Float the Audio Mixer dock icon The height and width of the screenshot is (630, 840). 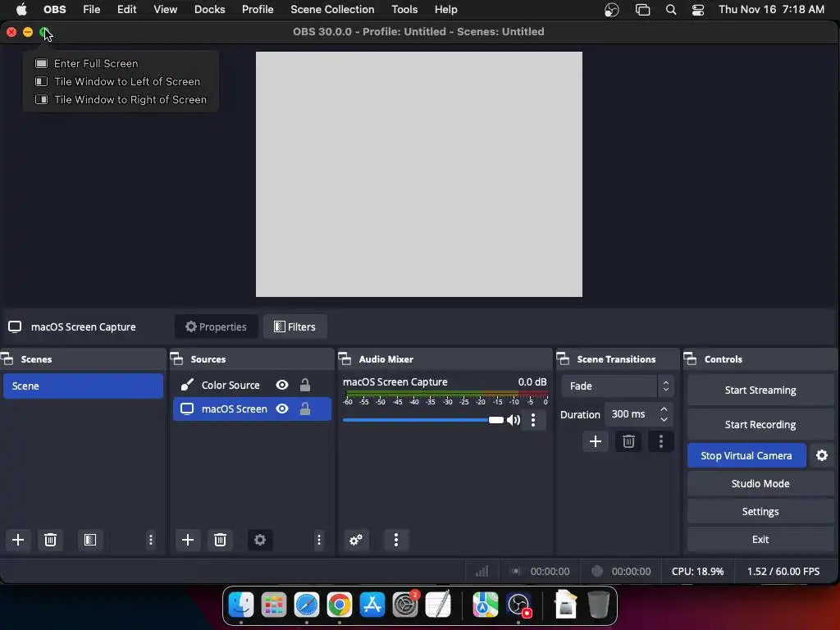pyautogui.click(x=345, y=359)
